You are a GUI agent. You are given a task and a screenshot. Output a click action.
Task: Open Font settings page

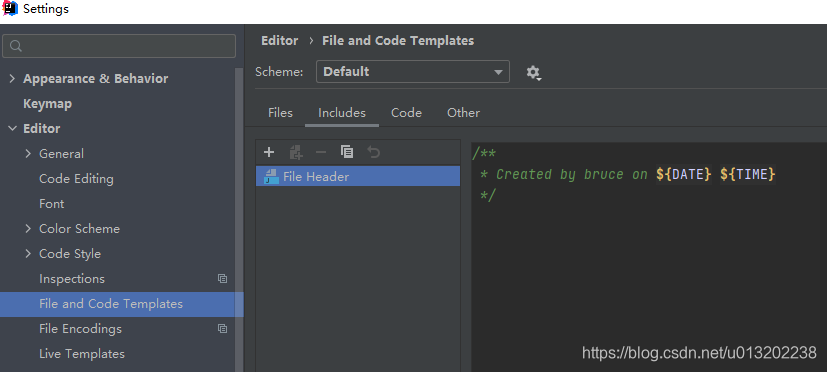[x=52, y=204]
